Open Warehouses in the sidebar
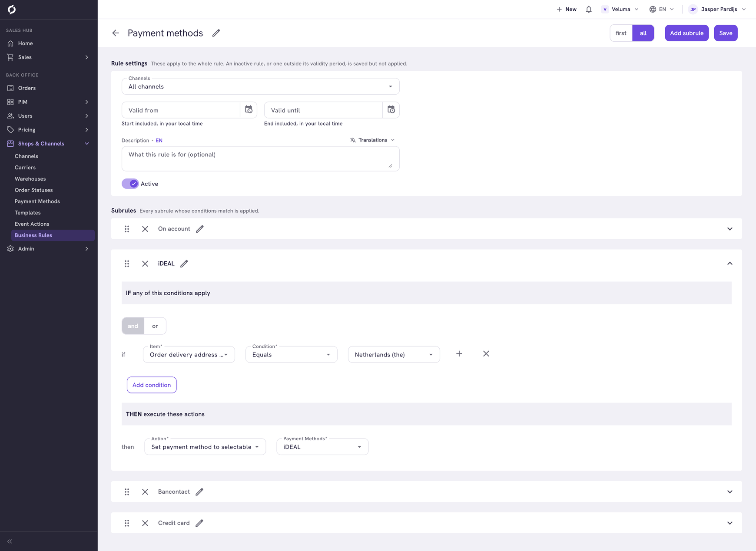The height and width of the screenshot is (551, 756). click(x=30, y=179)
